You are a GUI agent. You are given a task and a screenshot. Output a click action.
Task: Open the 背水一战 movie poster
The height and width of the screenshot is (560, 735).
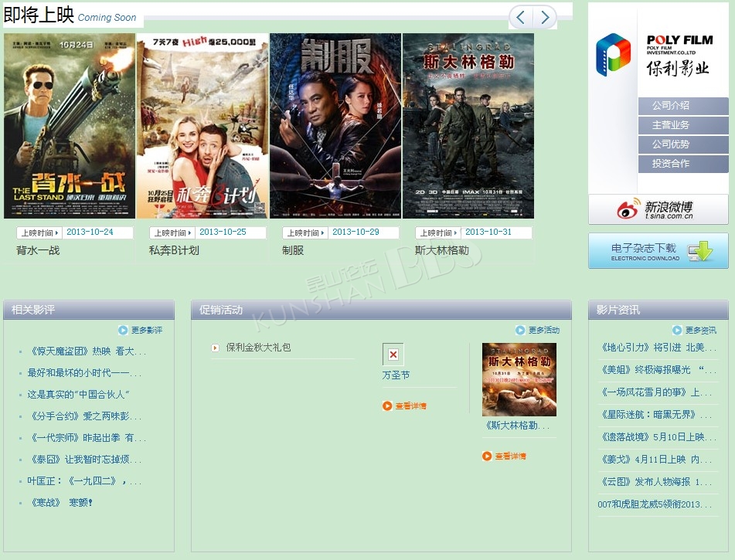tap(70, 126)
